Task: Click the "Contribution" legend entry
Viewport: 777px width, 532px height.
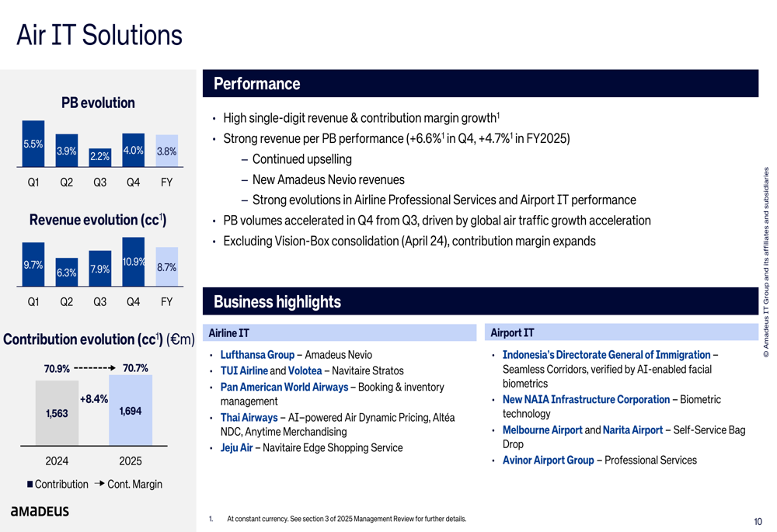Action: click(57, 484)
